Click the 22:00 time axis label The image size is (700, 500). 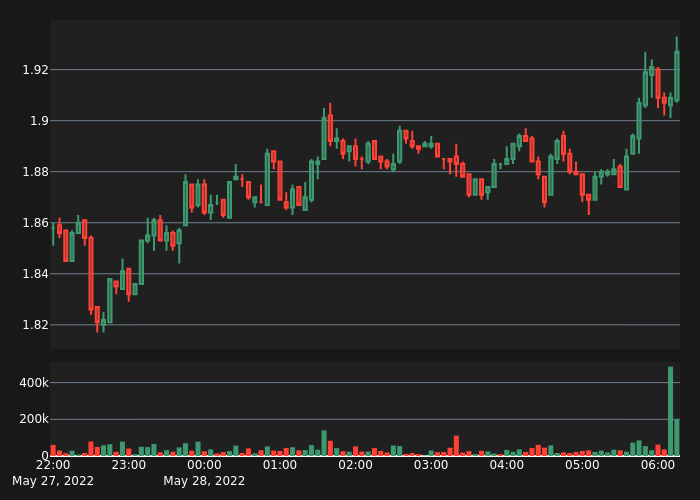coord(53,465)
